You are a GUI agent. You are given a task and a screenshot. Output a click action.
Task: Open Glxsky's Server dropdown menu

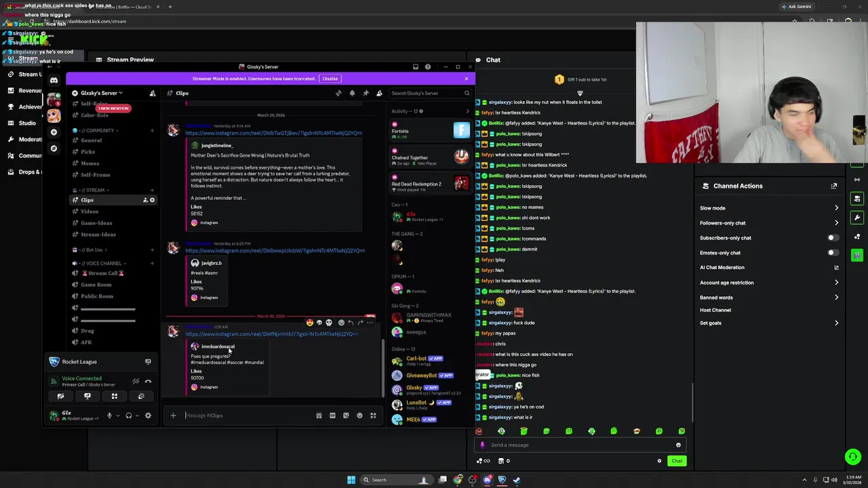(x=102, y=93)
